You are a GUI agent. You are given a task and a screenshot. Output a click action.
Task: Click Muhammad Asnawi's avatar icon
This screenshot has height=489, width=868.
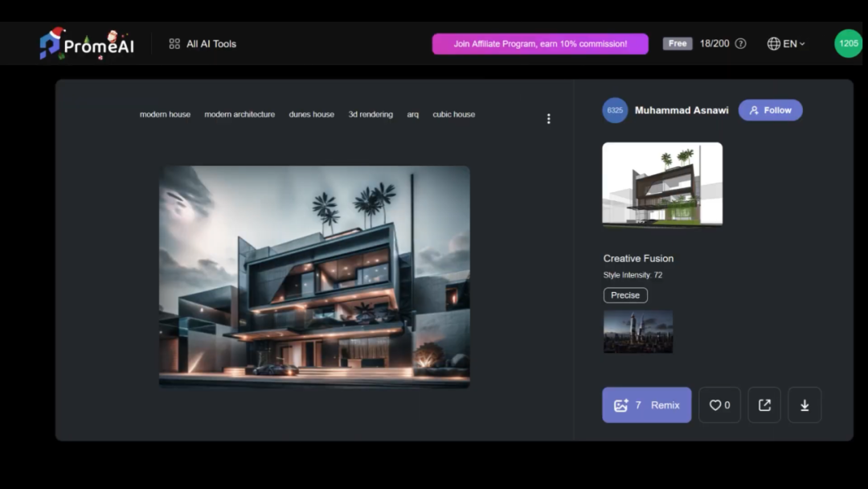pyautogui.click(x=615, y=110)
